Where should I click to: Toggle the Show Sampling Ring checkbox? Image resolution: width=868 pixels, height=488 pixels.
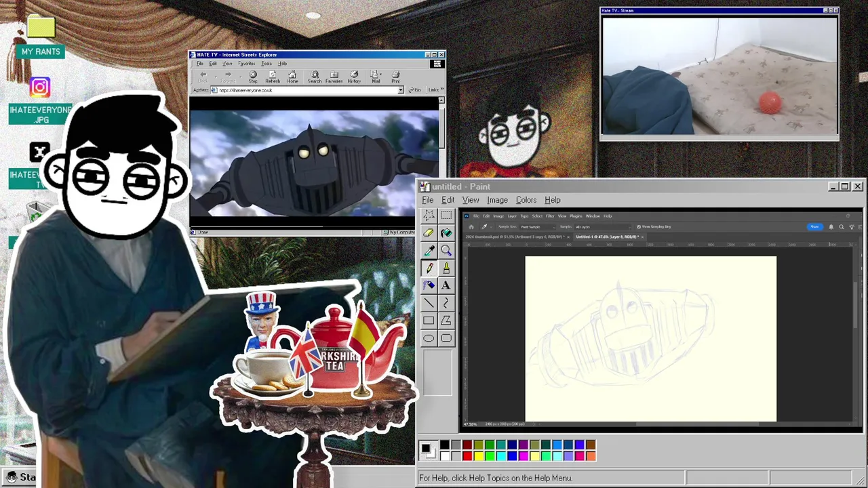click(639, 226)
